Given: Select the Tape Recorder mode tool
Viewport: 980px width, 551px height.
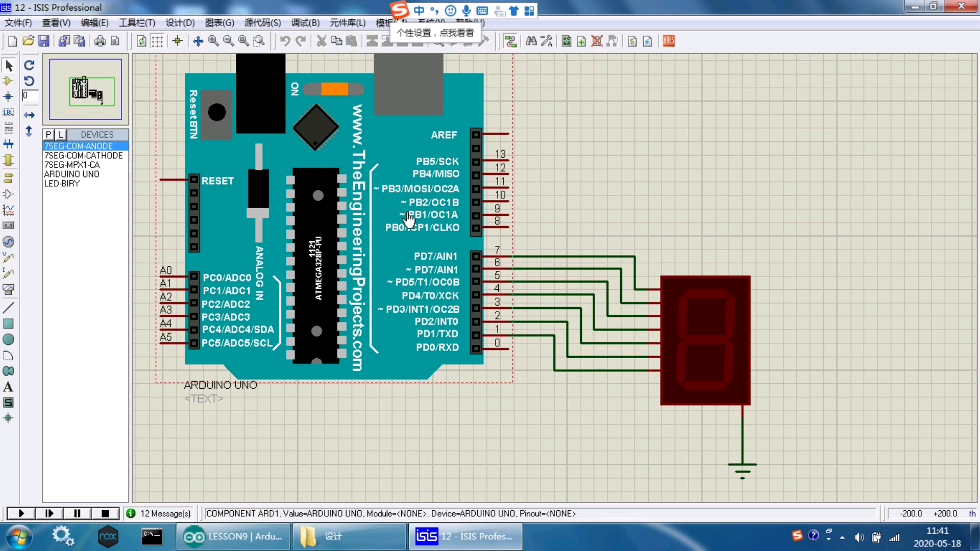Looking at the screenshot, I should pyautogui.click(x=8, y=226).
